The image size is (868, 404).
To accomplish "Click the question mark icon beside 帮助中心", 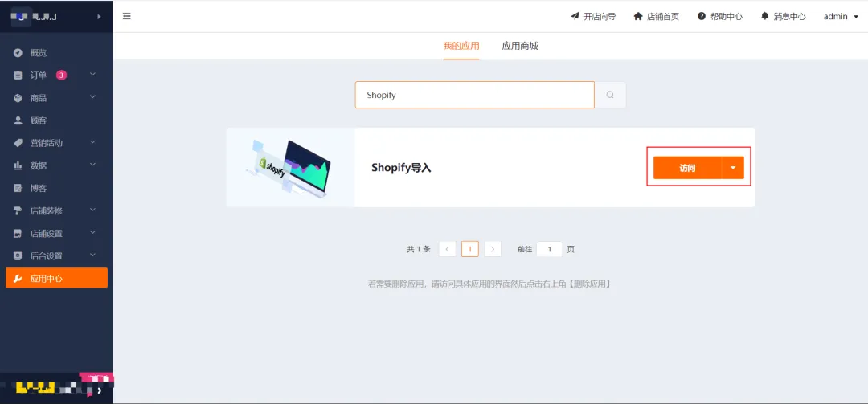I will 702,16.
